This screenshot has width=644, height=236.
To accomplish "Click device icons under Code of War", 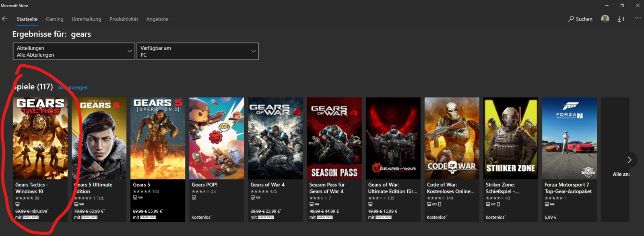I will point(434,204).
